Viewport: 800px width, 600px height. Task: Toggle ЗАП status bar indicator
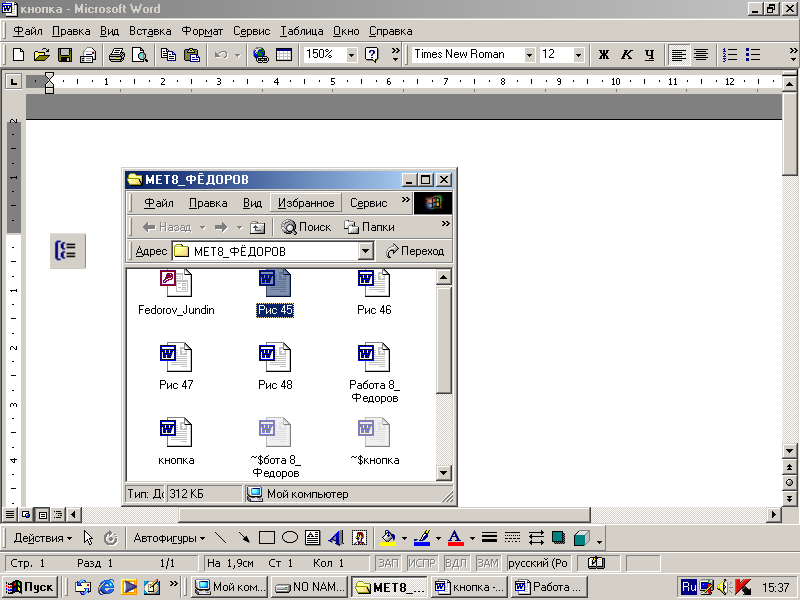click(x=388, y=563)
